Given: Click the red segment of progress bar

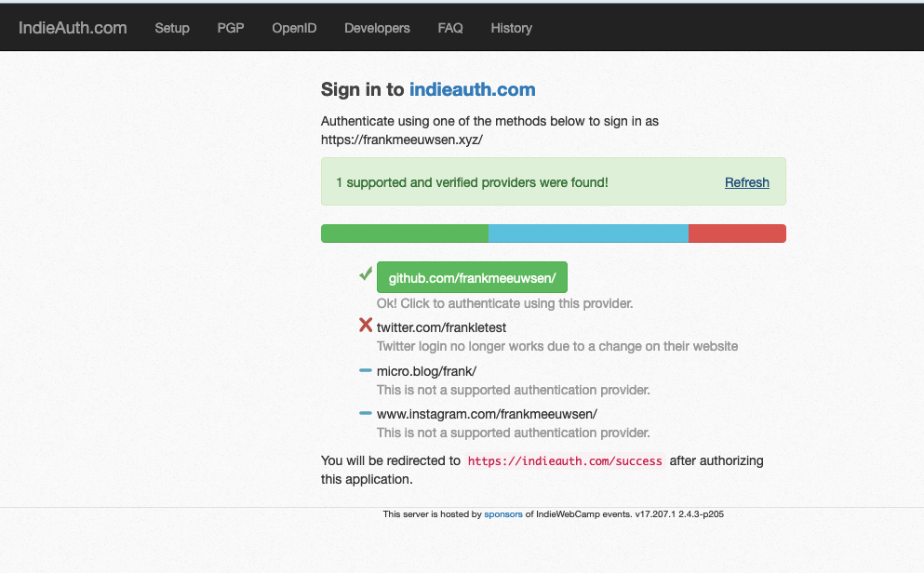Looking at the screenshot, I should (x=737, y=233).
